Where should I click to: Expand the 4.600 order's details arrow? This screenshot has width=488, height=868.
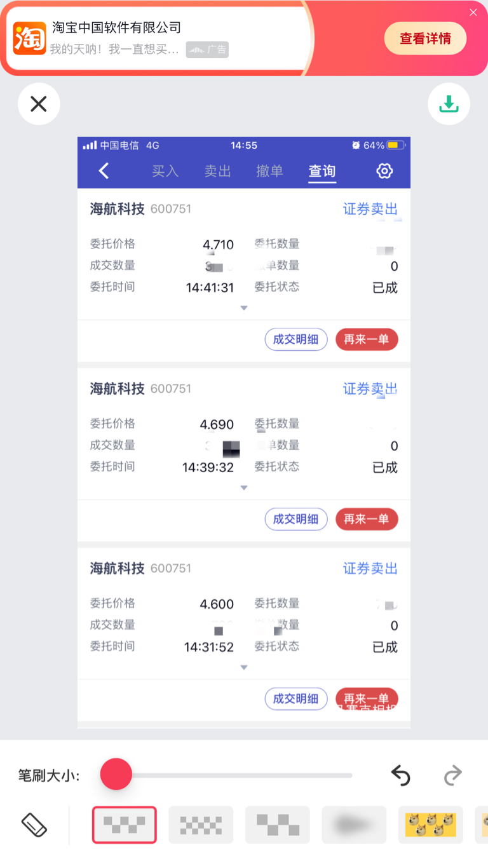(243, 668)
